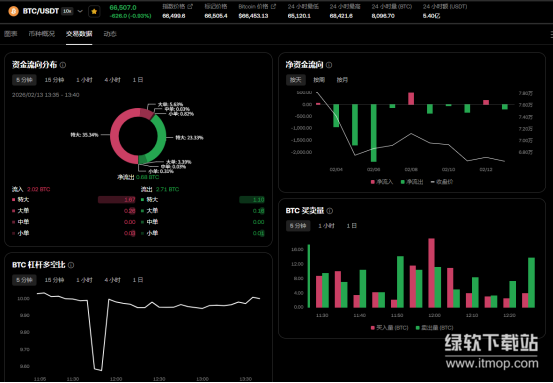Click the tallest red bar near 12:00
Viewport: 553px width, 383px height.
point(431,273)
